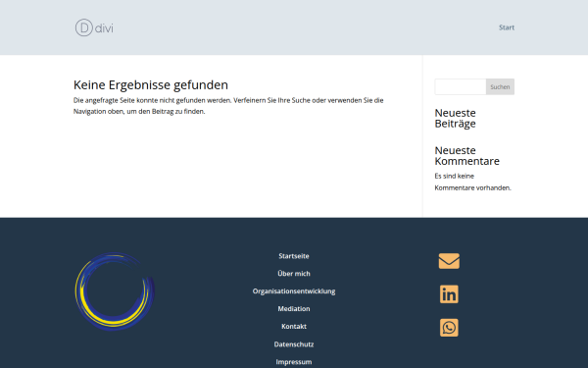The image size is (588, 368).
Task: Go to Startseite footer link
Action: coord(294,256)
